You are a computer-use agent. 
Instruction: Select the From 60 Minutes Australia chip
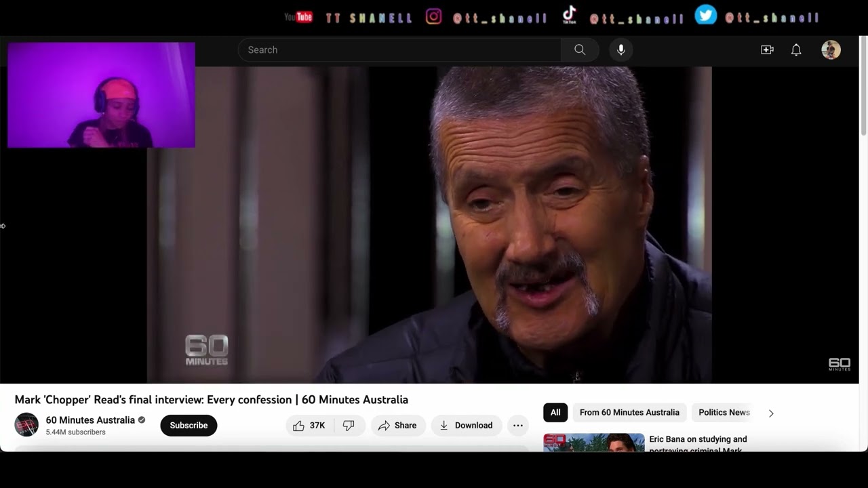click(629, 412)
